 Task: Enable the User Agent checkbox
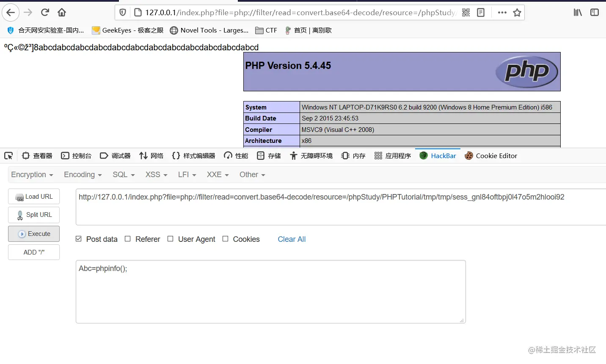pyautogui.click(x=170, y=239)
